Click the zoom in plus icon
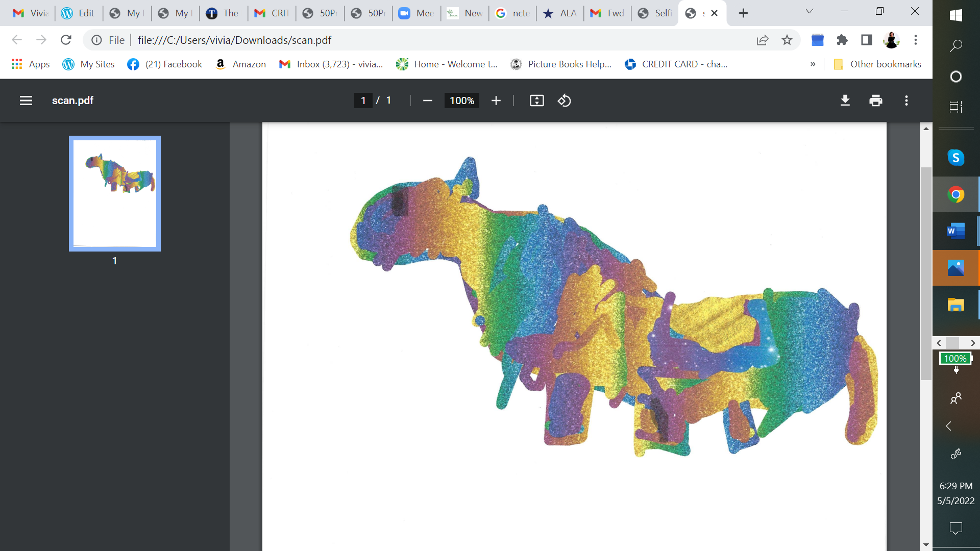The height and width of the screenshot is (551, 980). point(496,101)
